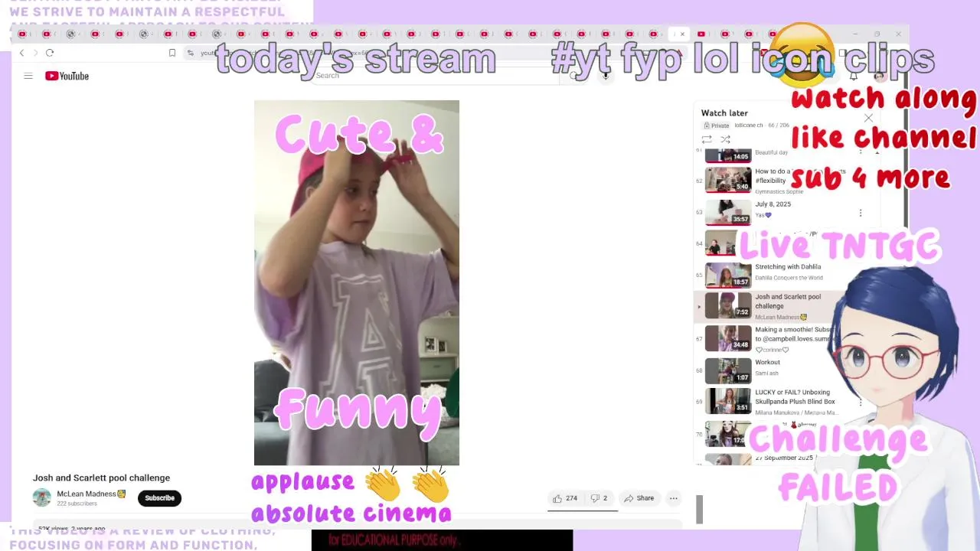Close the active browser tab

coord(682,34)
